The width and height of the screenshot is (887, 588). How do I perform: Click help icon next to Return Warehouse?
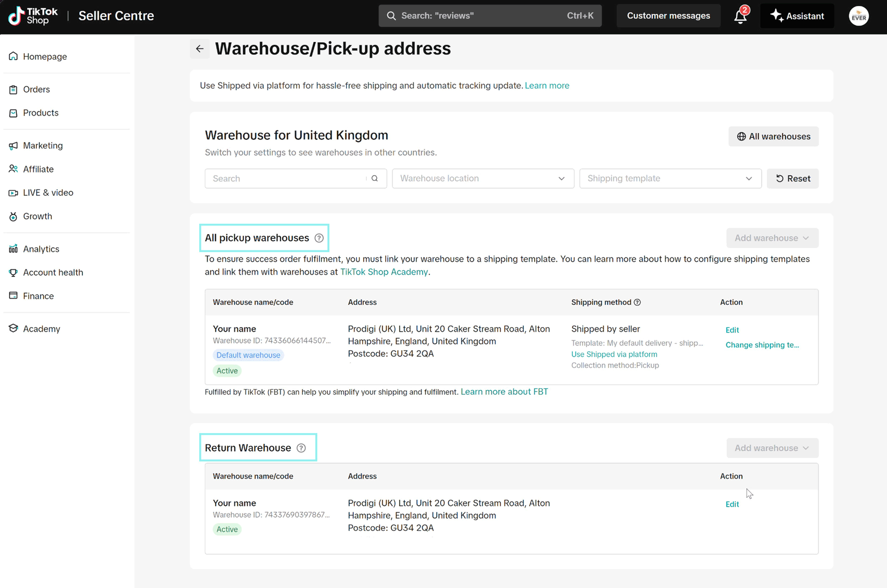point(301,448)
